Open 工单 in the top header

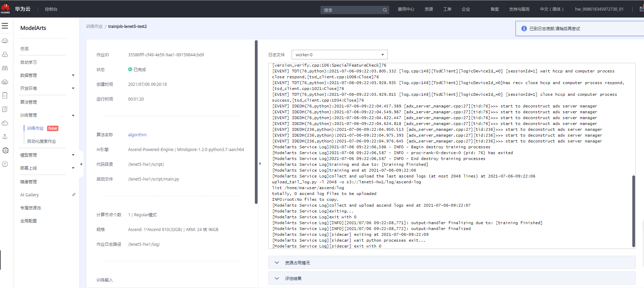point(447,9)
